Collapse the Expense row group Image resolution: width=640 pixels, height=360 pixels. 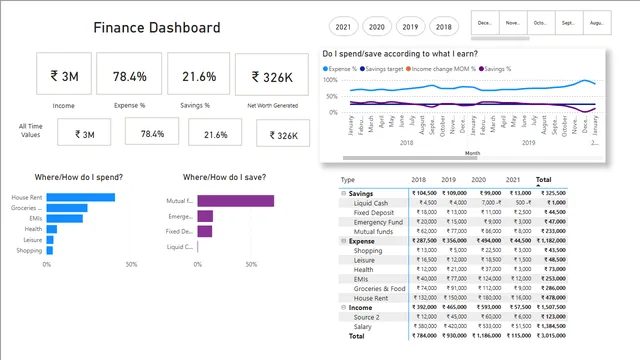(344, 241)
